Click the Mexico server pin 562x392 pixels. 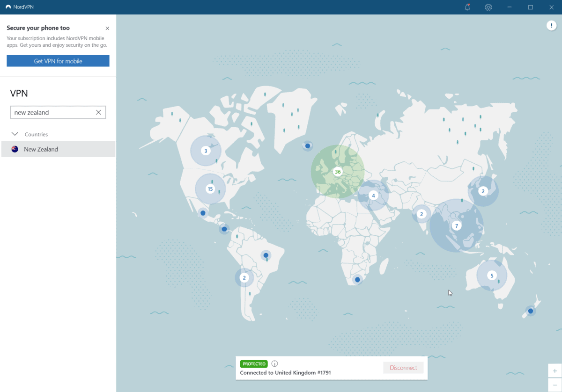[x=203, y=213]
